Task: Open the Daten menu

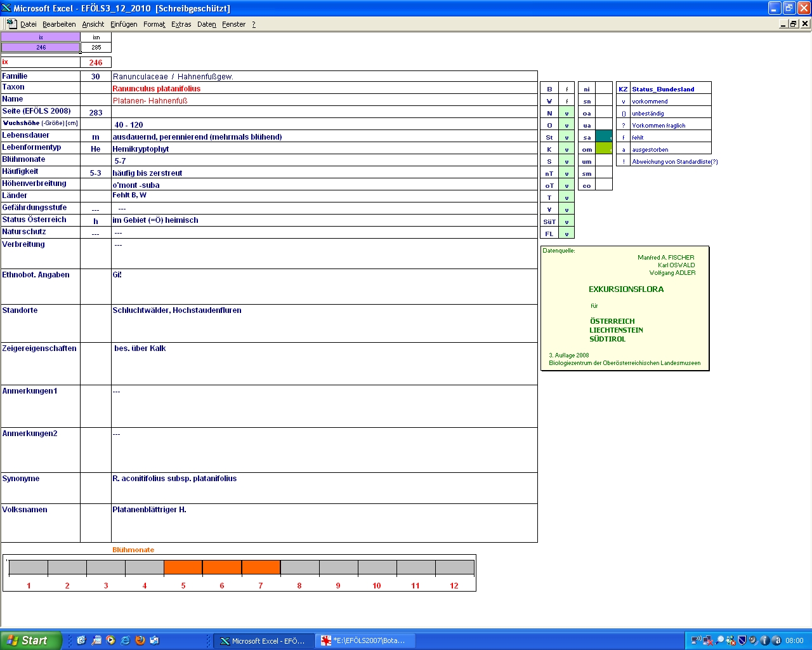Action: coord(206,24)
